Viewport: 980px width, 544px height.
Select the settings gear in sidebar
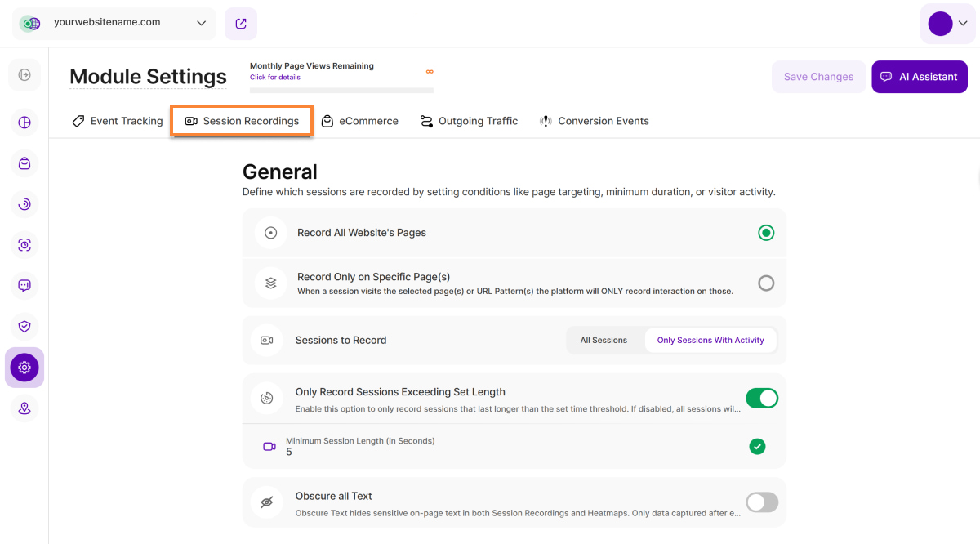click(x=24, y=368)
